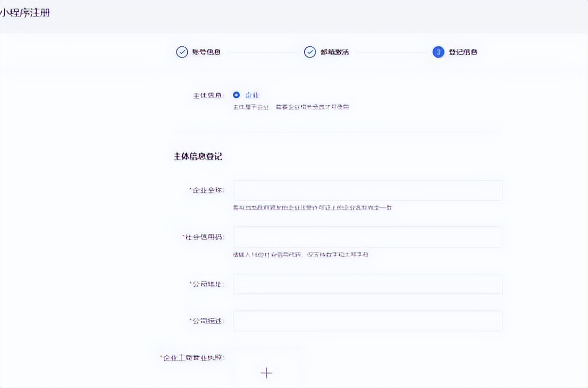Click the filled radio next to 企业 link
588x388 pixels.
(x=236, y=95)
